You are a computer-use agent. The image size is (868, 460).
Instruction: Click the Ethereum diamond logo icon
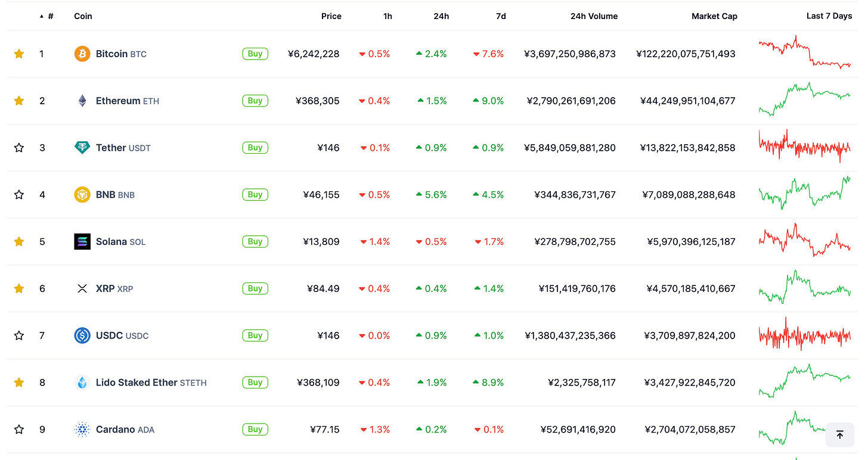coord(82,101)
